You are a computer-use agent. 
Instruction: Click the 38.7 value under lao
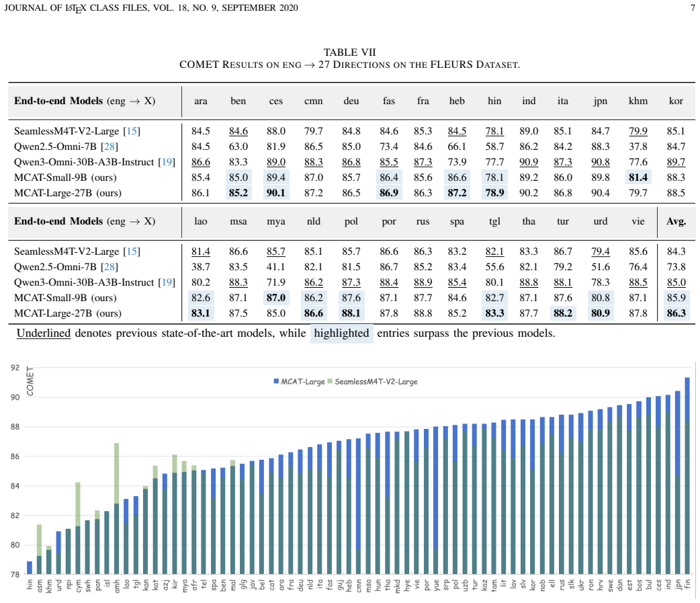coord(200,267)
